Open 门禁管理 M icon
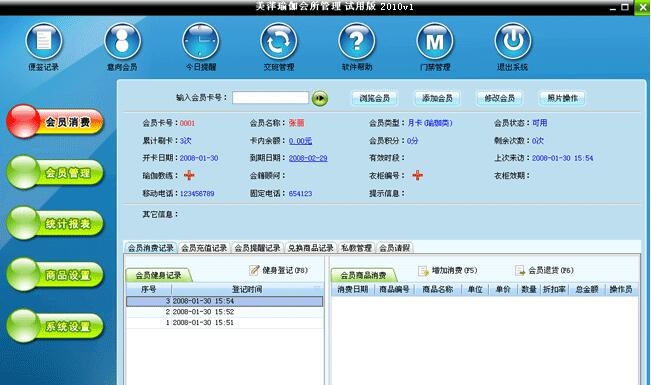Screen dimensions: 651x385 point(435,42)
